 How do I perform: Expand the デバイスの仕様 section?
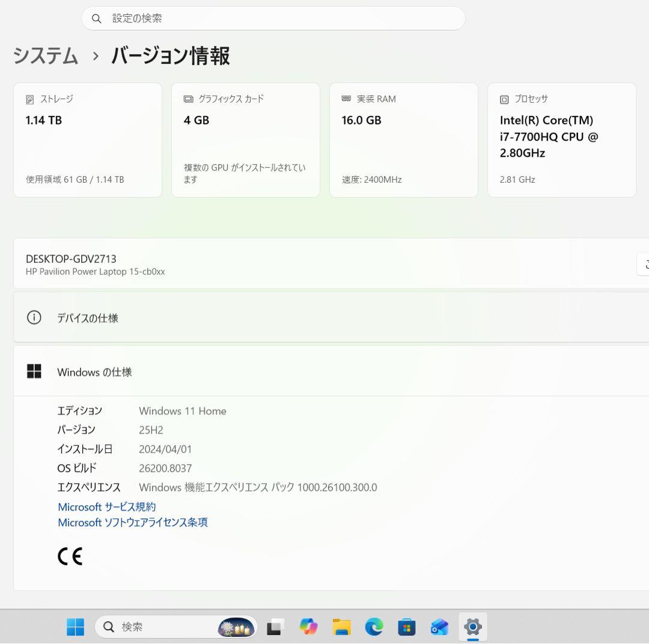[331, 317]
